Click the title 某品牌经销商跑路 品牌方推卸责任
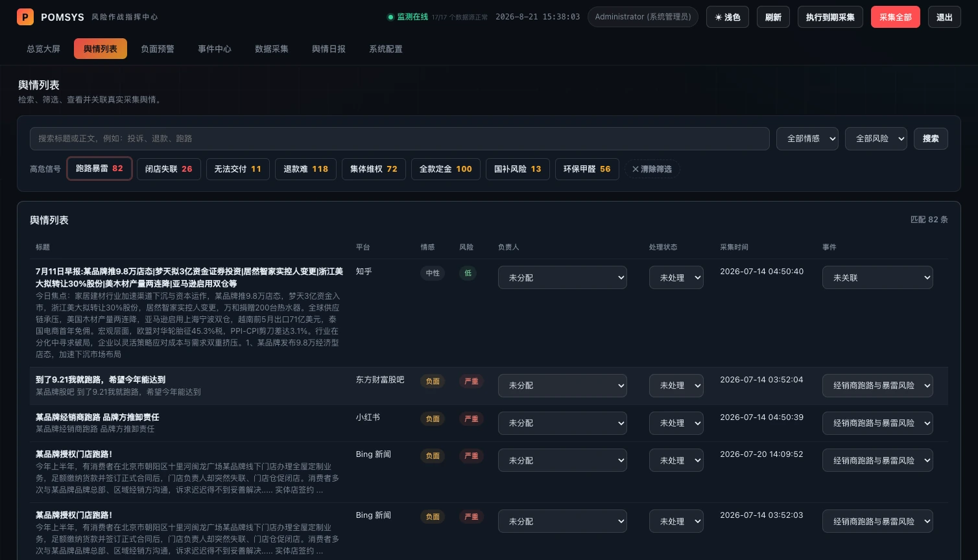Image resolution: width=978 pixels, height=560 pixels. [97, 417]
